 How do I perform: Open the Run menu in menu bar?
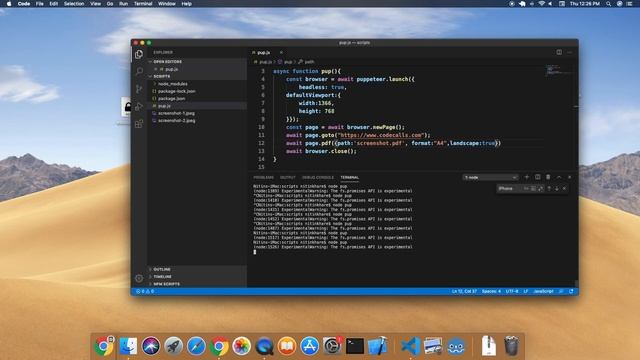coord(123,4)
